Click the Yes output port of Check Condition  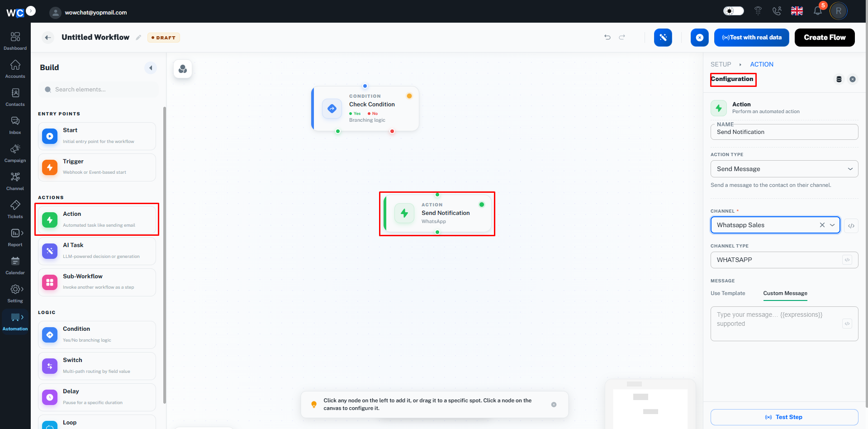point(338,131)
